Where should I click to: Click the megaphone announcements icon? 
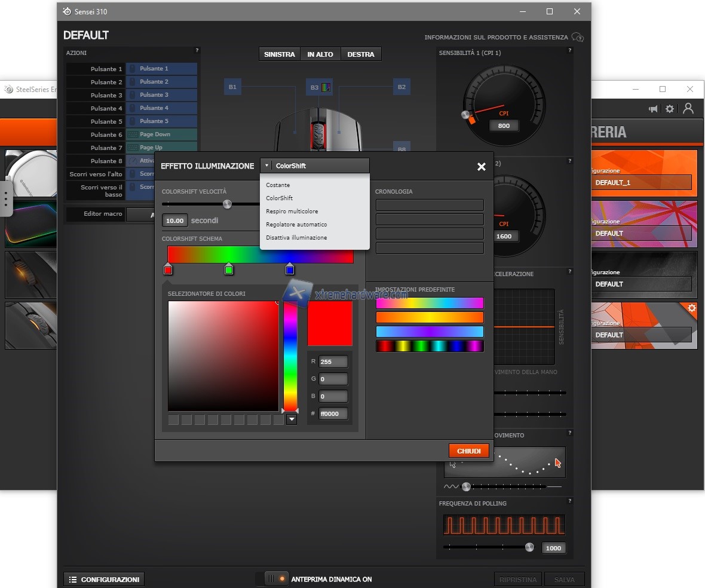(653, 109)
